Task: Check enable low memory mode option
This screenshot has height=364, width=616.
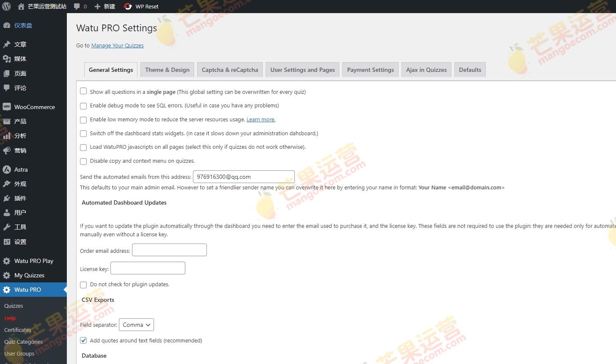Action: (83, 120)
